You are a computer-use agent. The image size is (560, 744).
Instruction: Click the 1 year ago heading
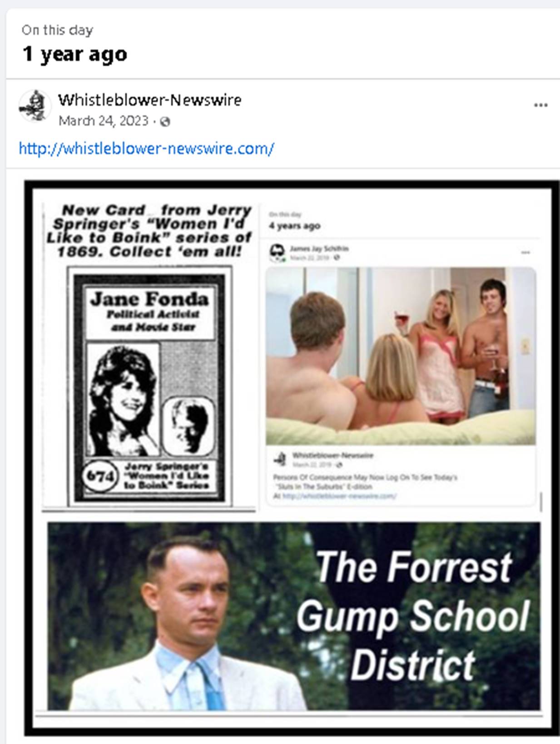tap(75, 54)
